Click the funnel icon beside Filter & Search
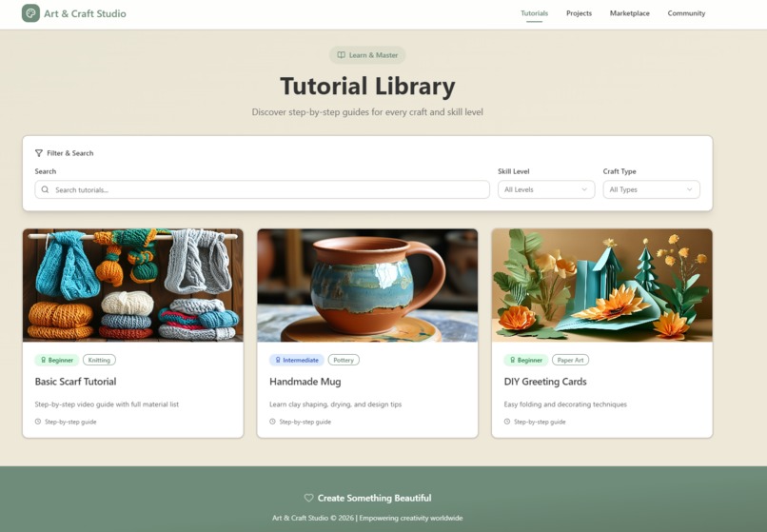The width and height of the screenshot is (767, 532). coord(39,153)
